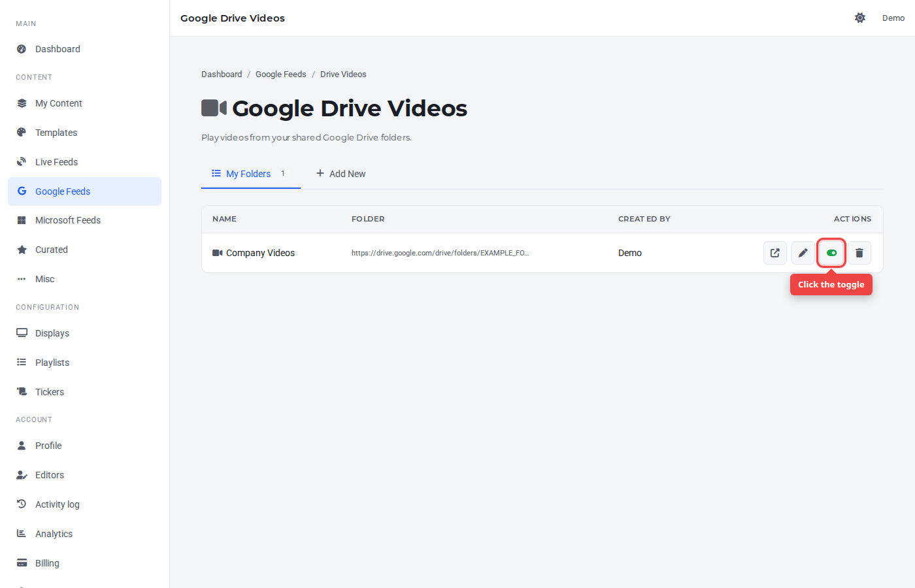Go to Displays configuration
This screenshot has width=915, height=588.
click(x=85, y=333)
